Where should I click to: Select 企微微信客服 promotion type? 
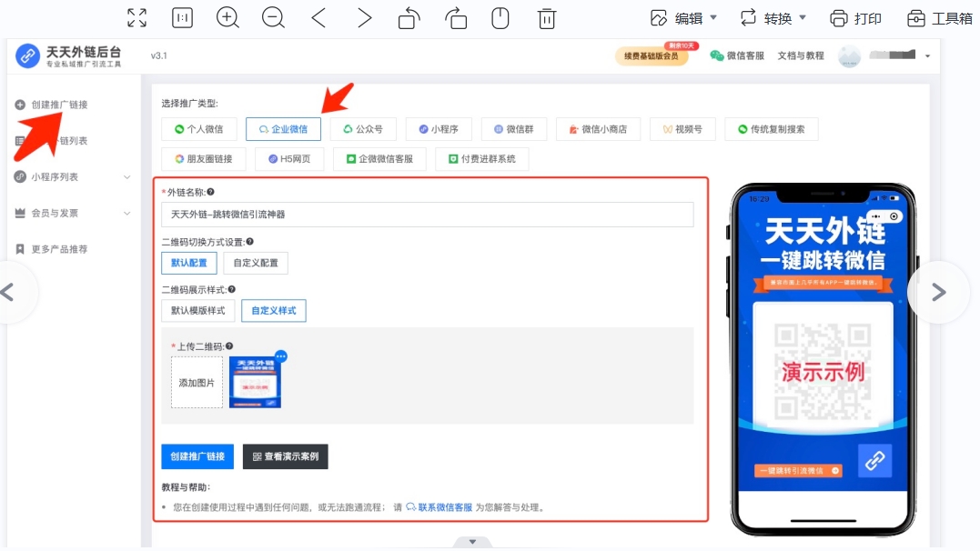pos(380,159)
